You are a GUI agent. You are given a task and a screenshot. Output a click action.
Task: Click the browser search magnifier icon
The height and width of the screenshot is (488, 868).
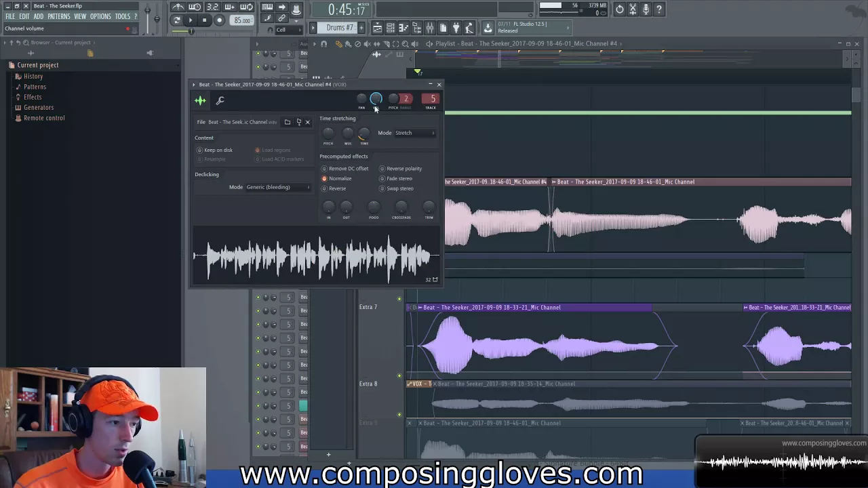click(x=26, y=43)
